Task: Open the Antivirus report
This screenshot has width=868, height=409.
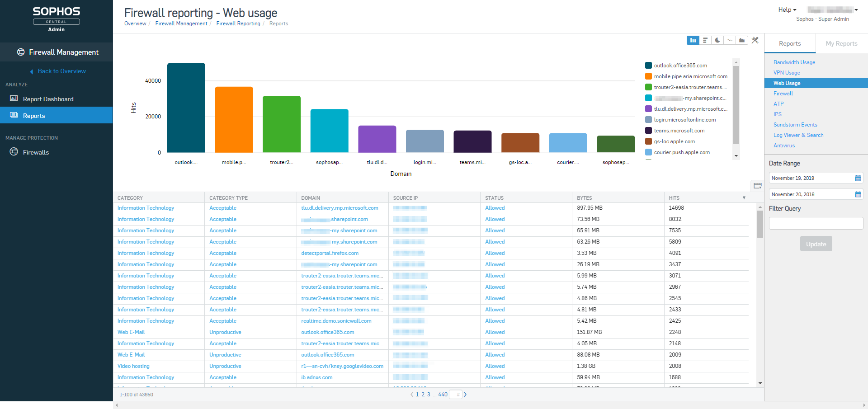Action: pos(784,146)
